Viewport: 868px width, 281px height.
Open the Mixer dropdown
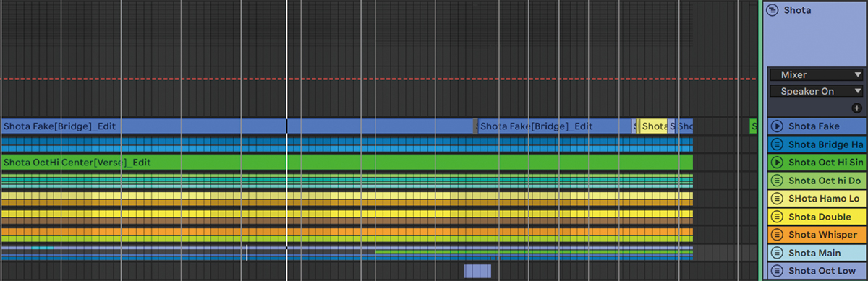click(817, 74)
